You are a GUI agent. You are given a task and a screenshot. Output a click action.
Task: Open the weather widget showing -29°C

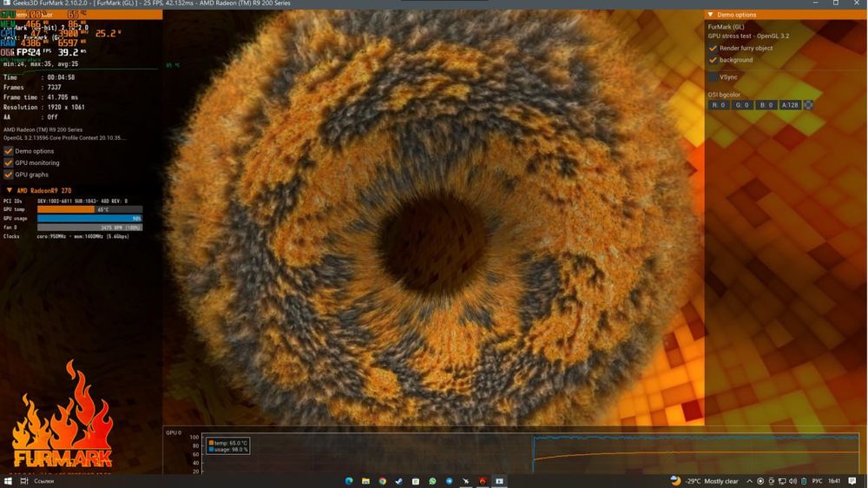pos(704,481)
